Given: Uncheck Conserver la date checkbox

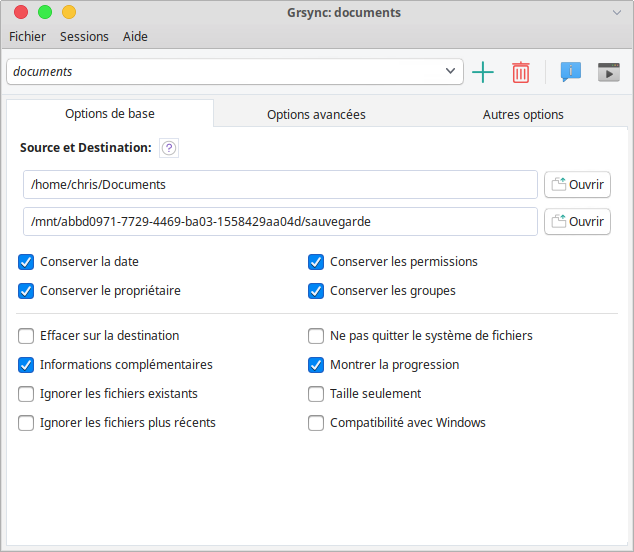Looking at the screenshot, I should pyautogui.click(x=26, y=262).
